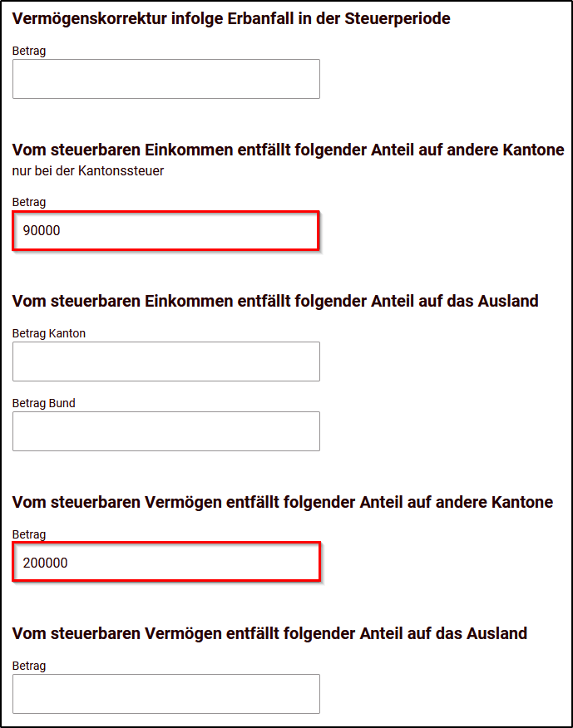The width and height of the screenshot is (573, 728).
Task: Click Betrag label under Vermögen Ausland heading
Action: [29, 666]
